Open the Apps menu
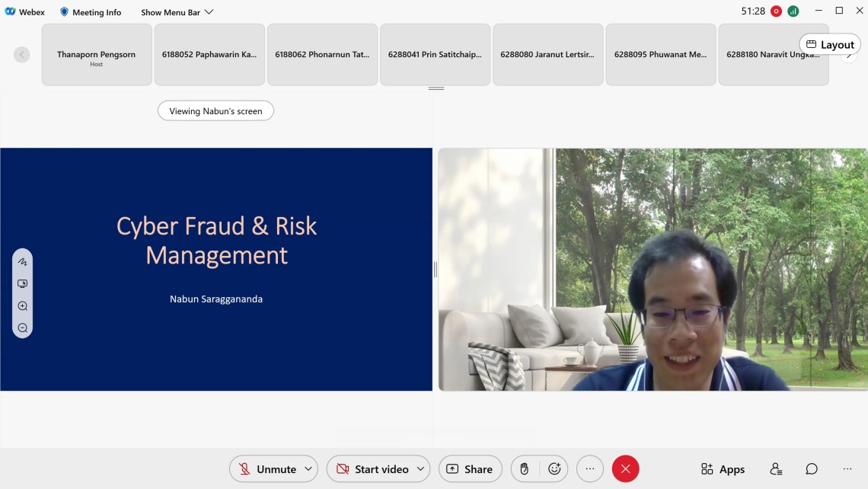 tap(723, 469)
